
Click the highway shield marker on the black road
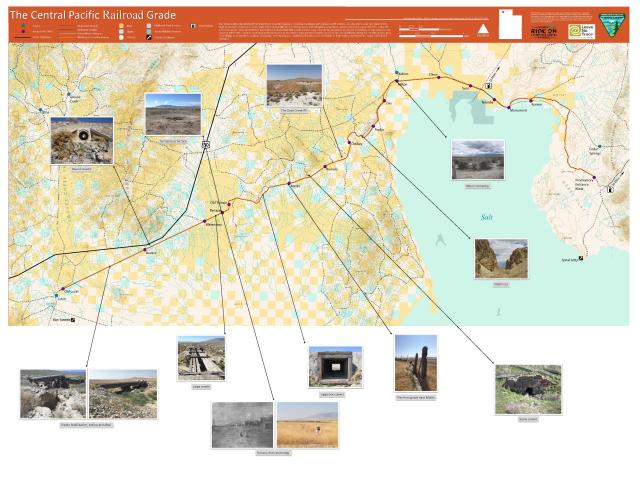[x=206, y=144]
